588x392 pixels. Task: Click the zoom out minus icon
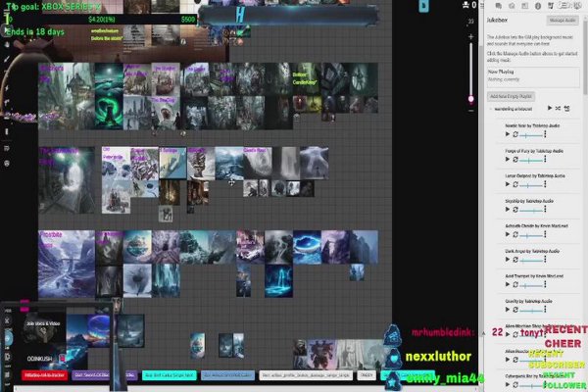coord(471,111)
